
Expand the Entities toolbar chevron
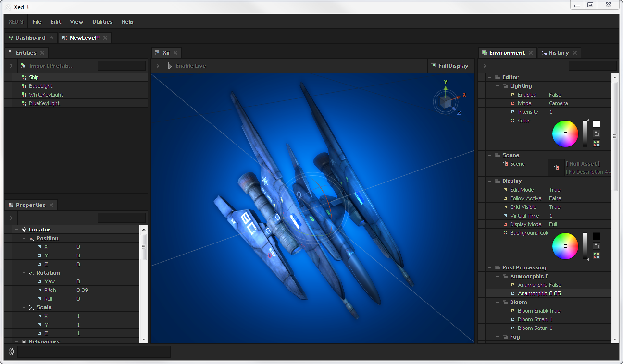[x=11, y=66]
